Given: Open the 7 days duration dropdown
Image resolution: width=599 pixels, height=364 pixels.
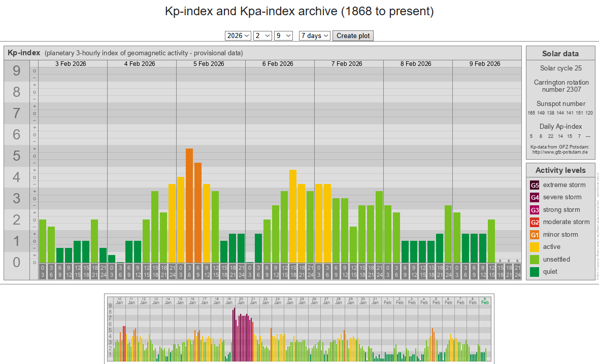Looking at the screenshot, I should point(315,35).
